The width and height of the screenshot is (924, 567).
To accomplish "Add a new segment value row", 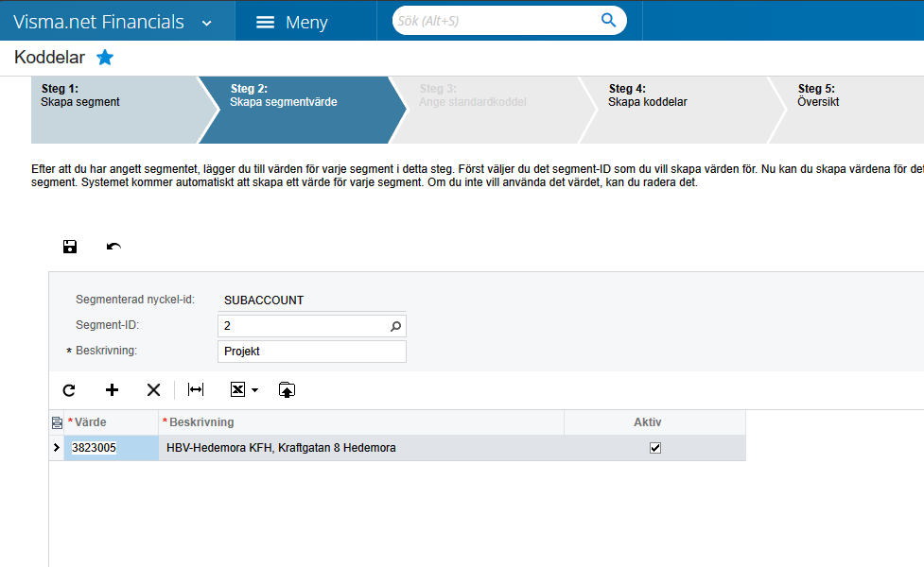I will click(x=112, y=389).
